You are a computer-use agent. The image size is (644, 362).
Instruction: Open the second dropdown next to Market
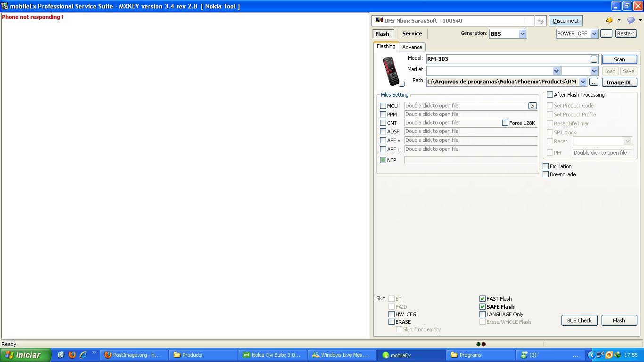(594, 71)
